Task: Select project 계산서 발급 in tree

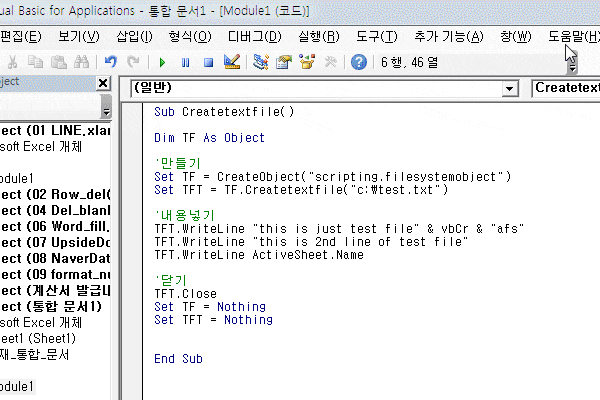Action: pyautogui.click(x=55, y=291)
